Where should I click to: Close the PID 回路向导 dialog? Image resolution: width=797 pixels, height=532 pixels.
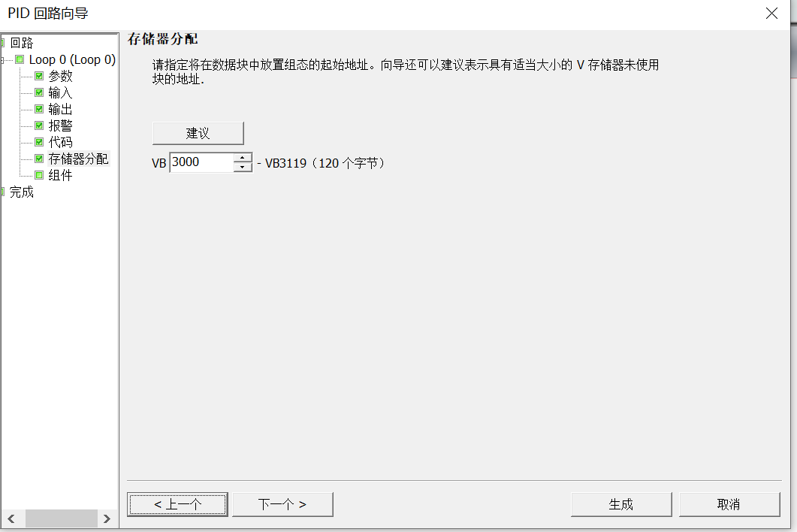[771, 14]
